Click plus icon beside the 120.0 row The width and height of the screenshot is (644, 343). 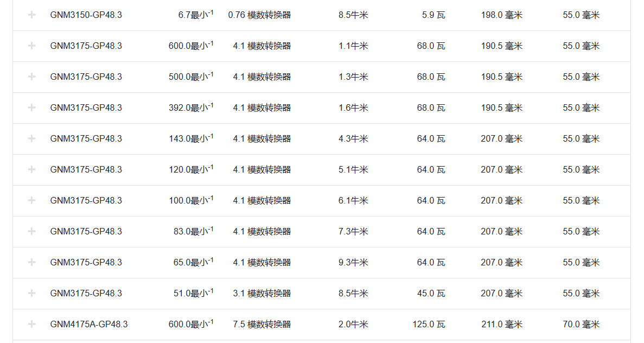tap(31, 169)
